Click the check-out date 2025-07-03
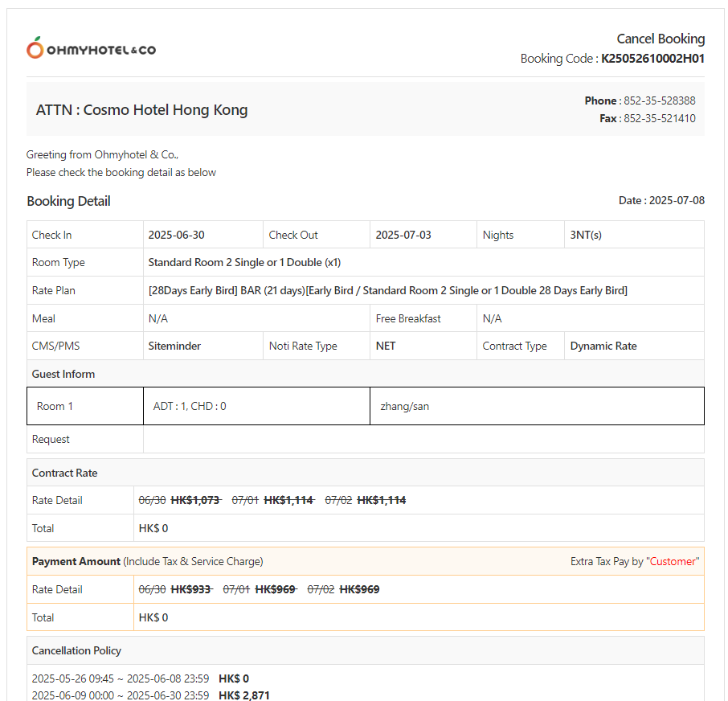This screenshot has width=728, height=701. pyautogui.click(x=403, y=235)
